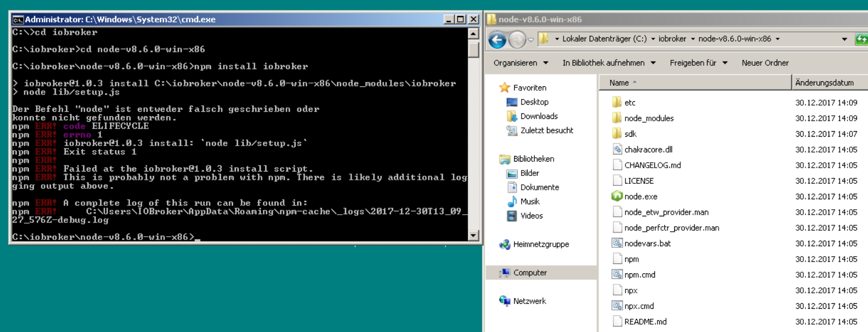Click the Lokaler Datenträger (C:) breadcrumb segment
This screenshot has width=868, height=332.
[604, 39]
